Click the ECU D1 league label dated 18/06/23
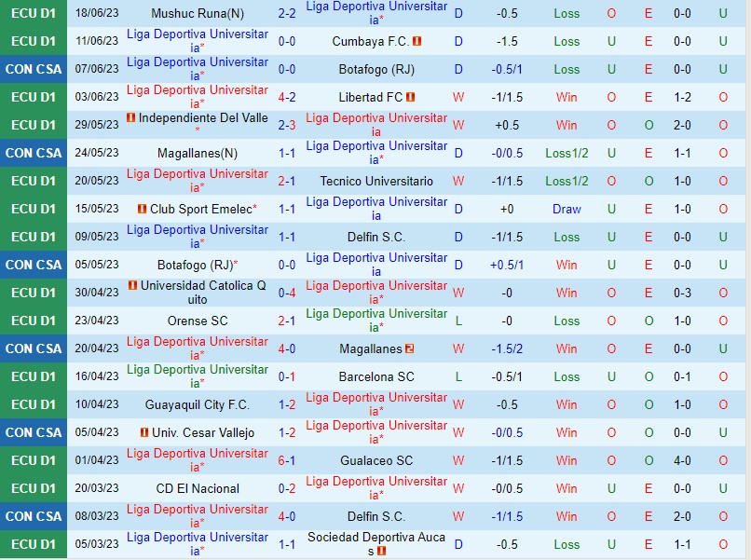 click(34, 13)
